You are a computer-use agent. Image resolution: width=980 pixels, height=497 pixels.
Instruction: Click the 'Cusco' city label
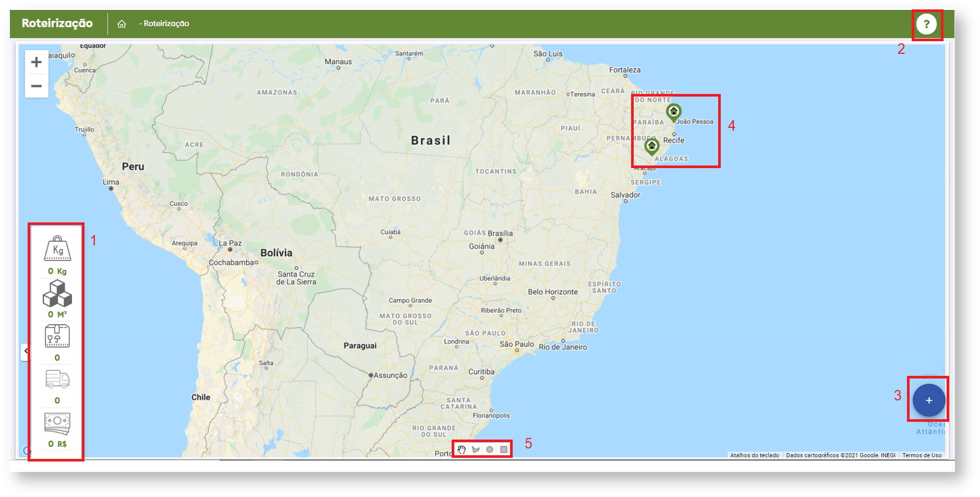(179, 204)
